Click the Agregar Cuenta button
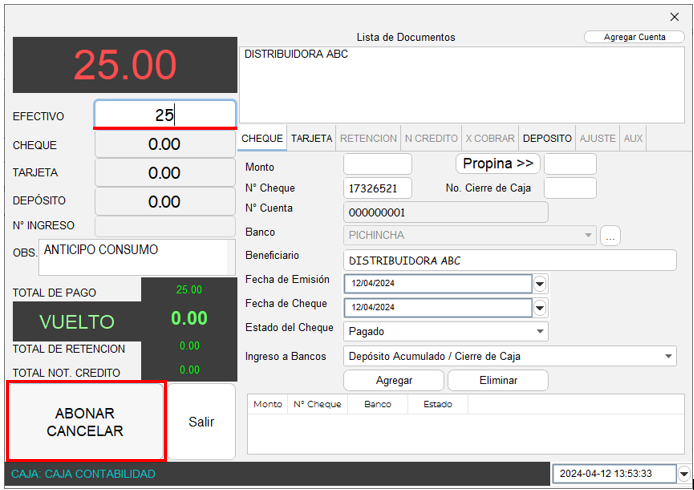Screen dimensions: 694x490 (634, 37)
